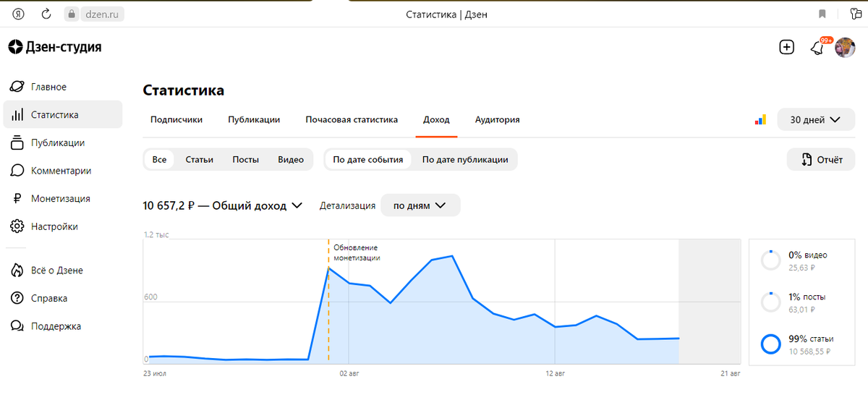Click the 63,01 ₽ posts income value
The width and height of the screenshot is (868, 400).
(x=801, y=309)
